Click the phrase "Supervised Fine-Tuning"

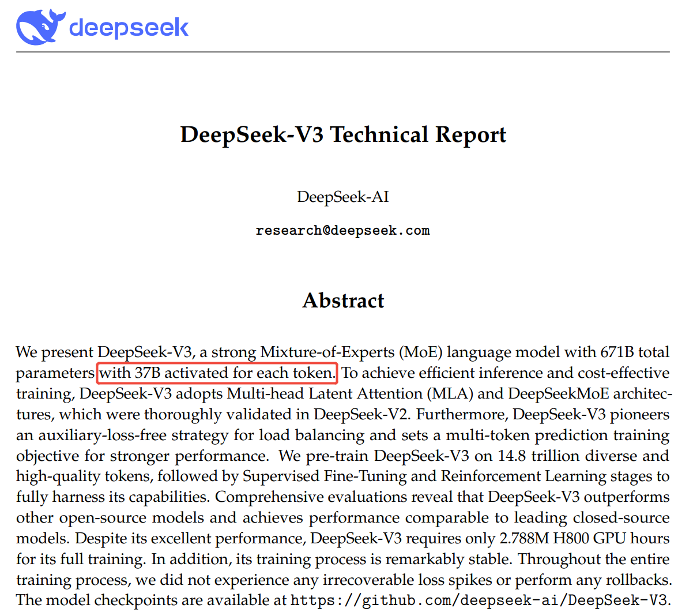(324, 476)
